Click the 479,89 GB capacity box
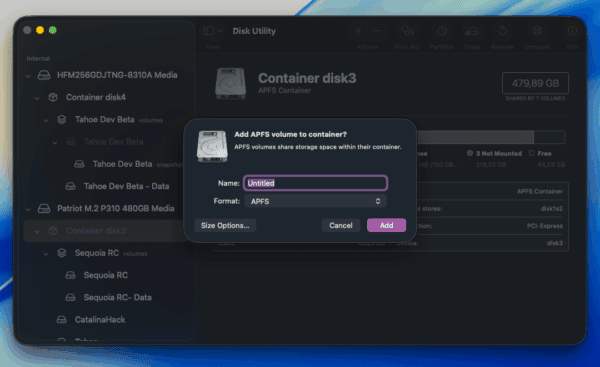This screenshot has width=600, height=367. 535,83
